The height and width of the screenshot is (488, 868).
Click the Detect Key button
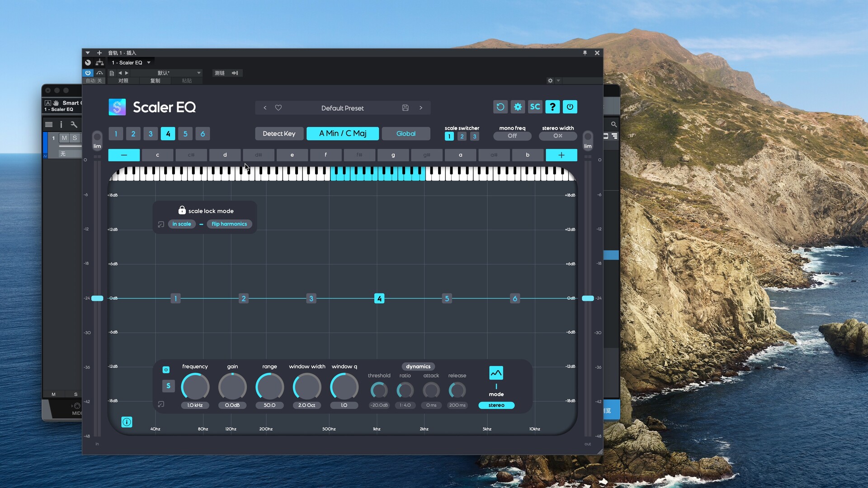pyautogui.click(x=279, y=133)
